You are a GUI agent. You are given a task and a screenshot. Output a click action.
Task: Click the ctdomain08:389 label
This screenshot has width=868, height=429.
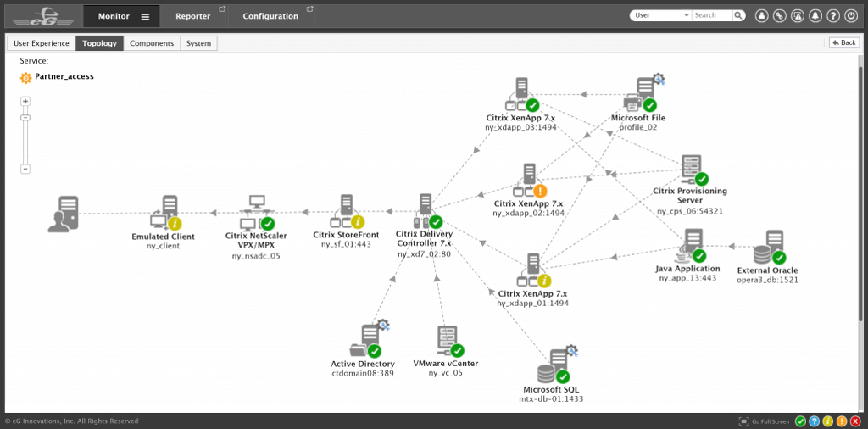[363, 374]
